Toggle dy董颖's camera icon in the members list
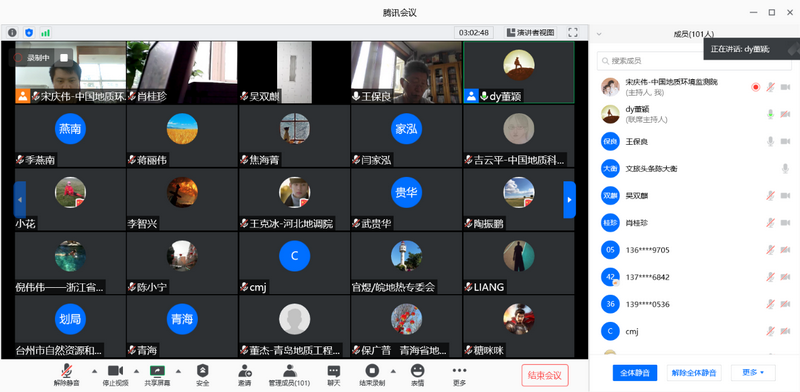This screenshot has height=392, width=800. click(785, 114)
